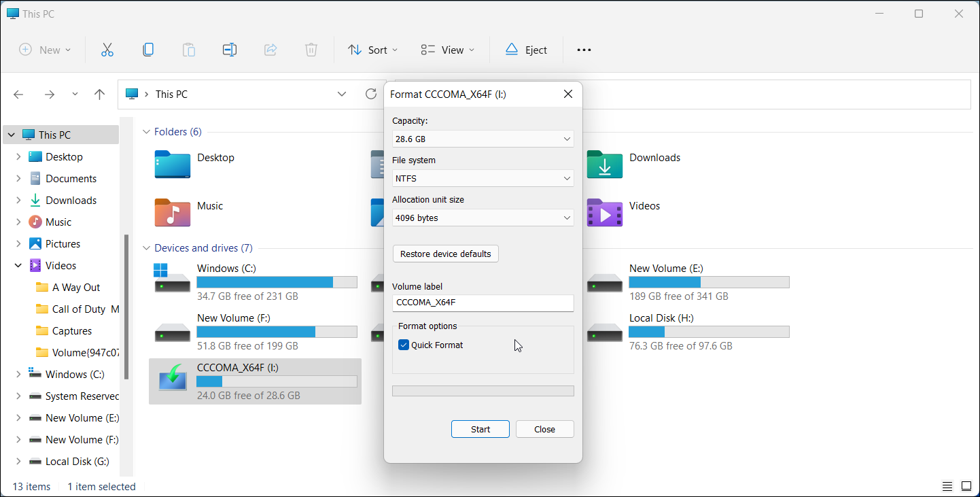The height and width of the screenshot is (497, 980).
Task: Disable the Quick Format checkbox
Action: [x=403, y=345]
